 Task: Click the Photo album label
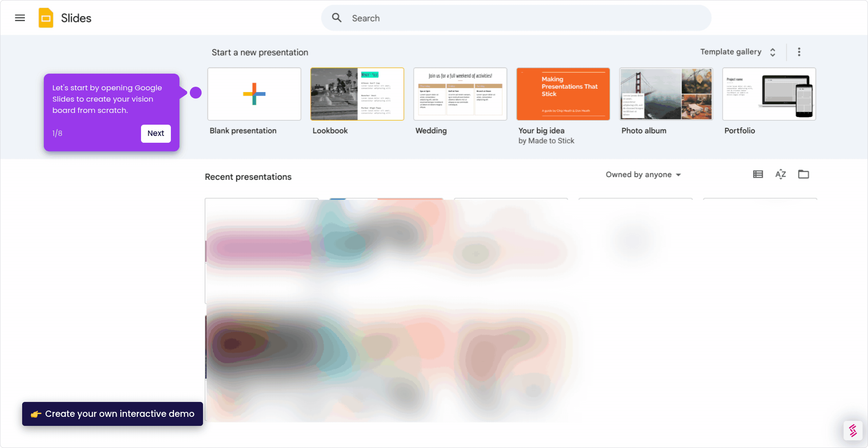point(644,131)
